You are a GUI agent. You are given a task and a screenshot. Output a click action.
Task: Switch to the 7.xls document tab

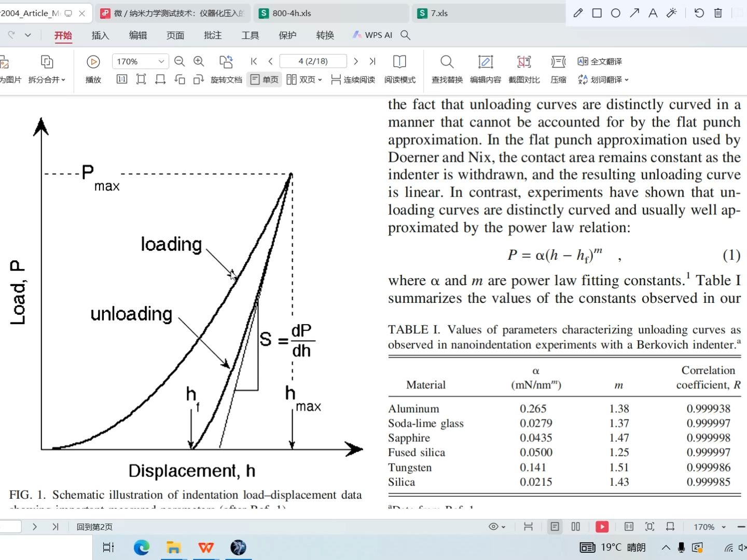489,13
